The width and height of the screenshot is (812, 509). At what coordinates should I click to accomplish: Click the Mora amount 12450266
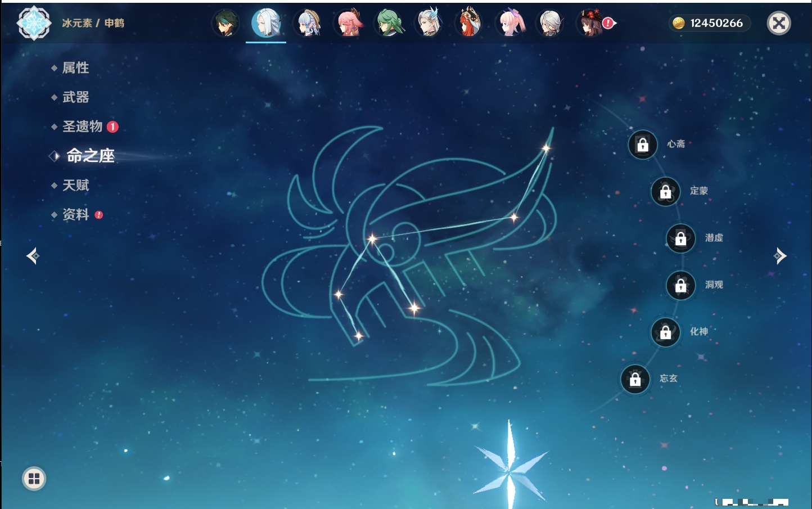[716, 23]
